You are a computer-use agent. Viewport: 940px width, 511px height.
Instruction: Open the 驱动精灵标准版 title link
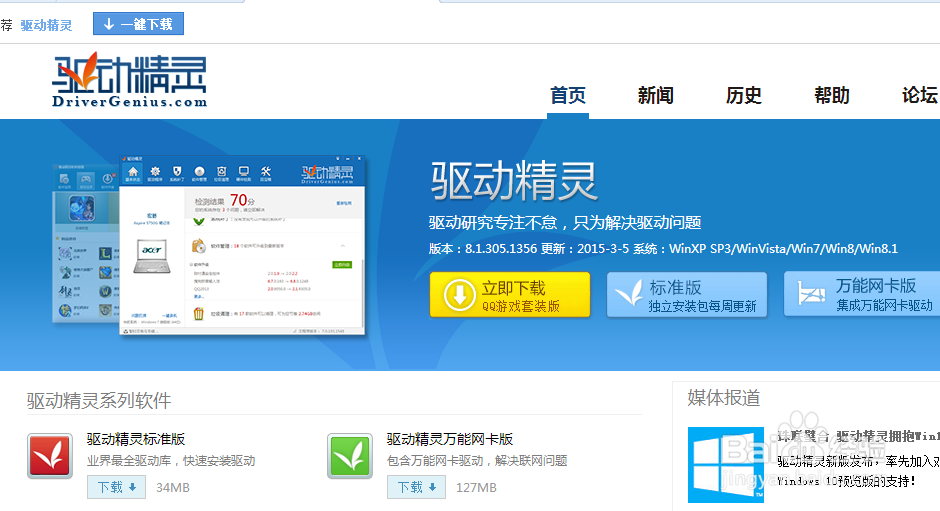click(136, 439)
